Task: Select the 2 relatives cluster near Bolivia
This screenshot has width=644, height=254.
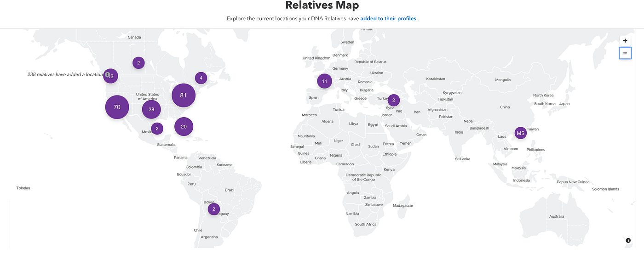Action: [x=214, y=209]
